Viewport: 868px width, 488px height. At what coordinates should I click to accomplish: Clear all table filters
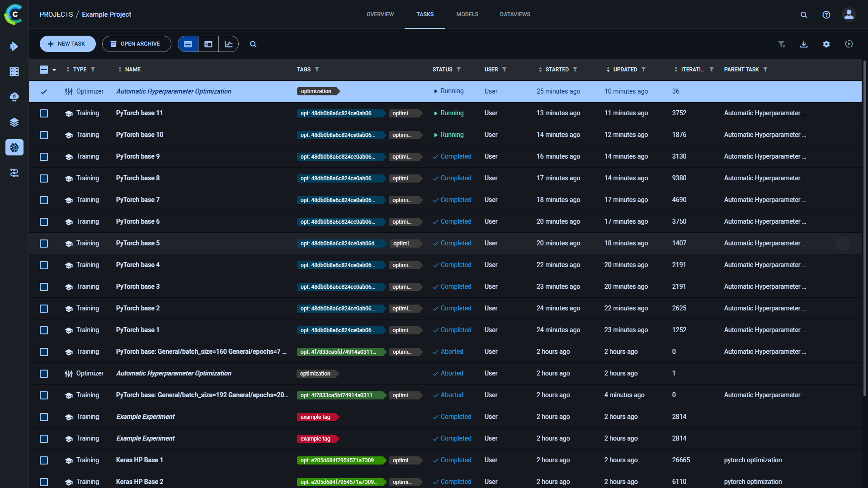(x=781, y=44)
